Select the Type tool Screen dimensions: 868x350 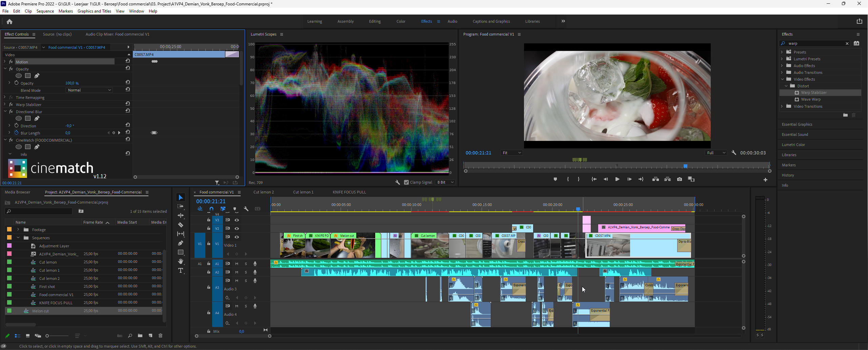click(x=181, y=270)
